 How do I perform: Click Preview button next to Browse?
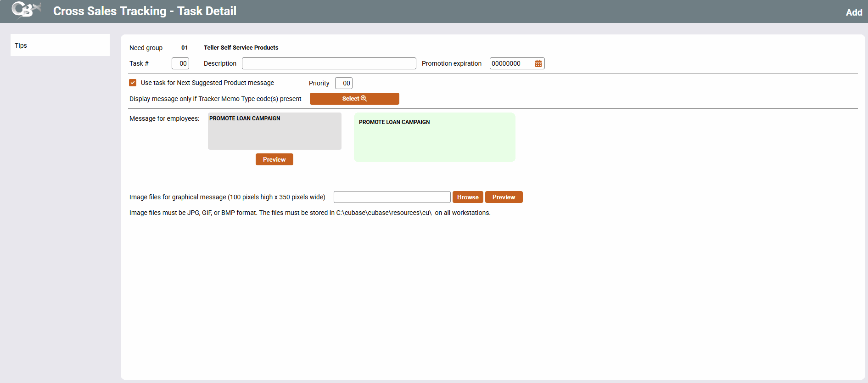pyautogui.click(x=504, y=197)
